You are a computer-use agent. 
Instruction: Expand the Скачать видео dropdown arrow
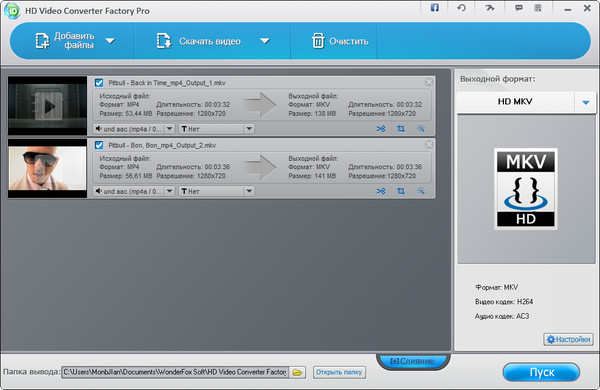click(x=265, y=41)
